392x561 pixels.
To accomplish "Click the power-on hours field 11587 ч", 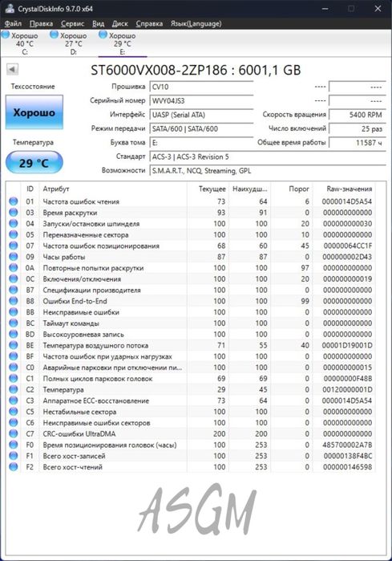I will (x=358, y=143).
